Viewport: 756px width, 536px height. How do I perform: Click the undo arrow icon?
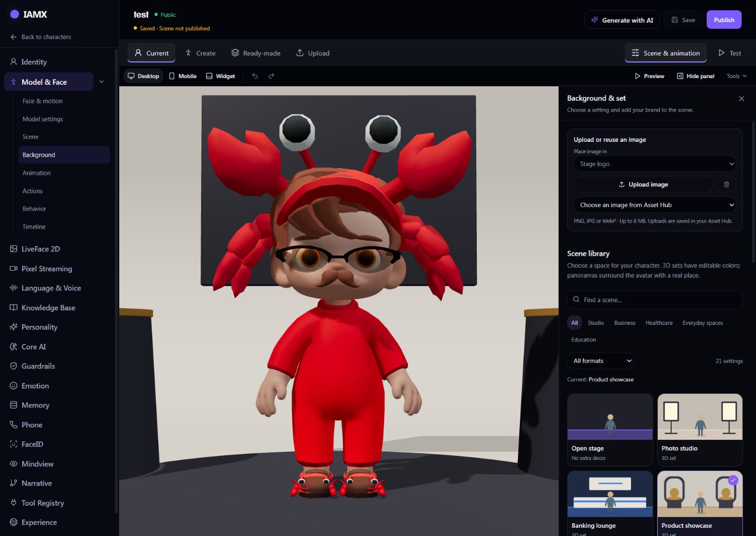coord(255,76)
